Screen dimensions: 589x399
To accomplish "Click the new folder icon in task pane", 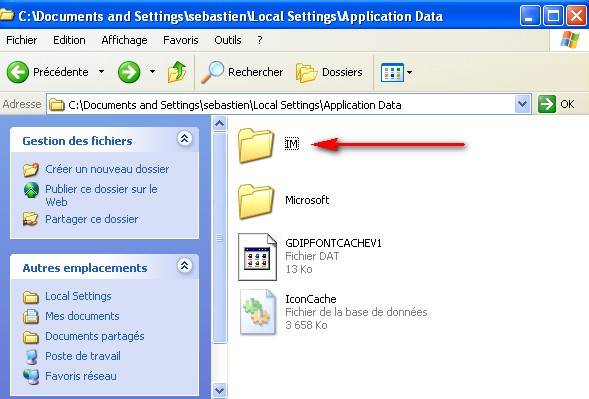I will 31,169.
